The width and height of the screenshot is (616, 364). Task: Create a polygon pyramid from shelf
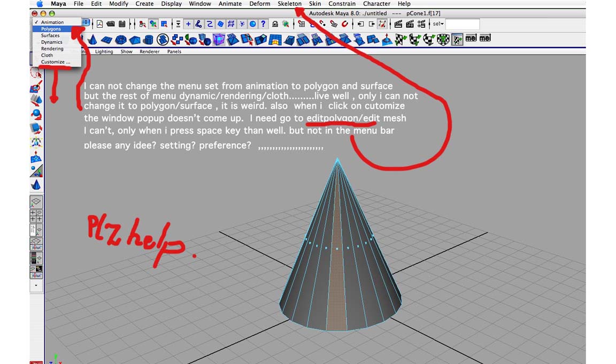[135, 39]
